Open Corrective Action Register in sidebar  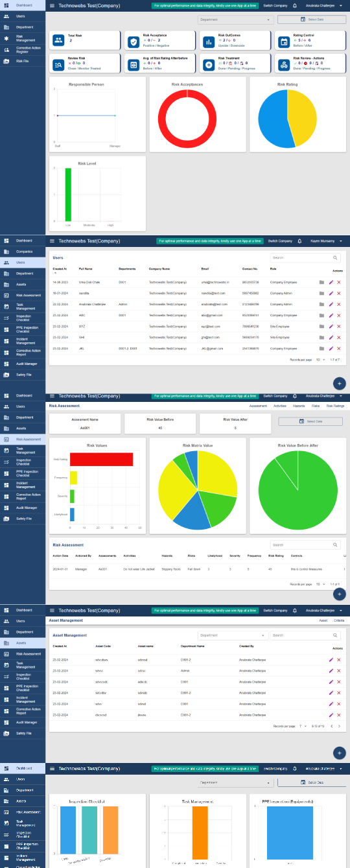tap(23, 49)
